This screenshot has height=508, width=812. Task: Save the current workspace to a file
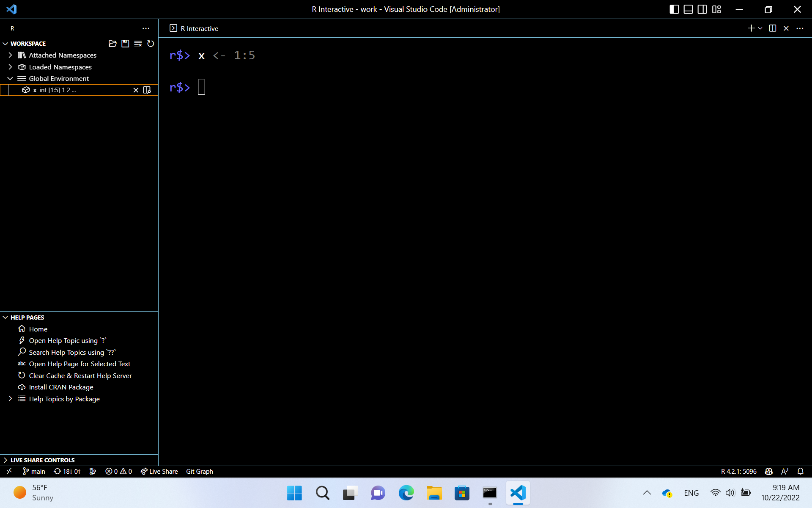pos(125,43)
